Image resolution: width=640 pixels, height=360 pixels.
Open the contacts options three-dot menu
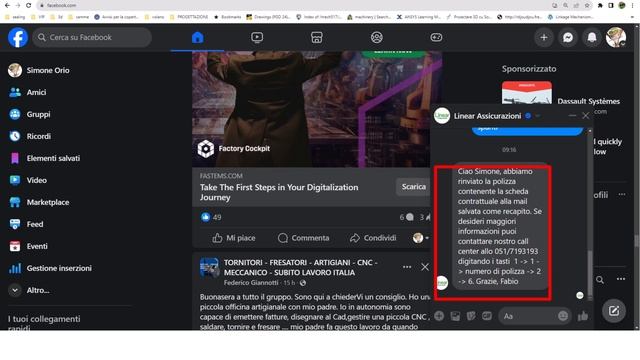click(621, 279)
